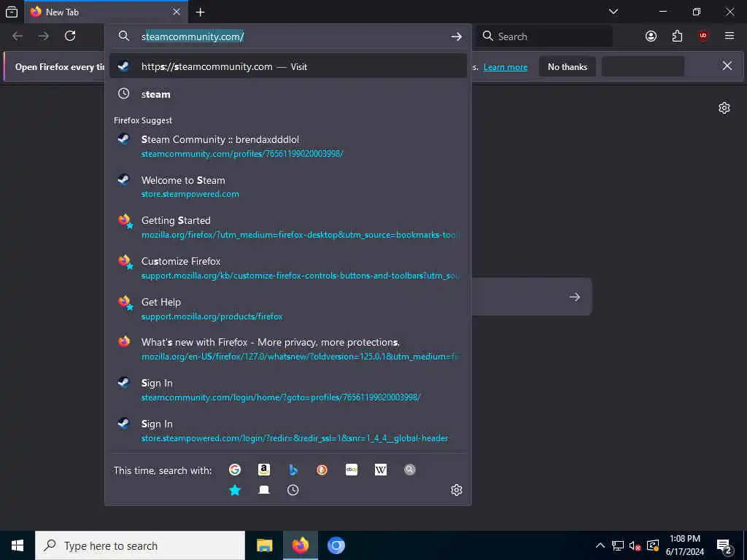
Task: Click the gray magnifier search engine icon
Action: coord(410,470)
